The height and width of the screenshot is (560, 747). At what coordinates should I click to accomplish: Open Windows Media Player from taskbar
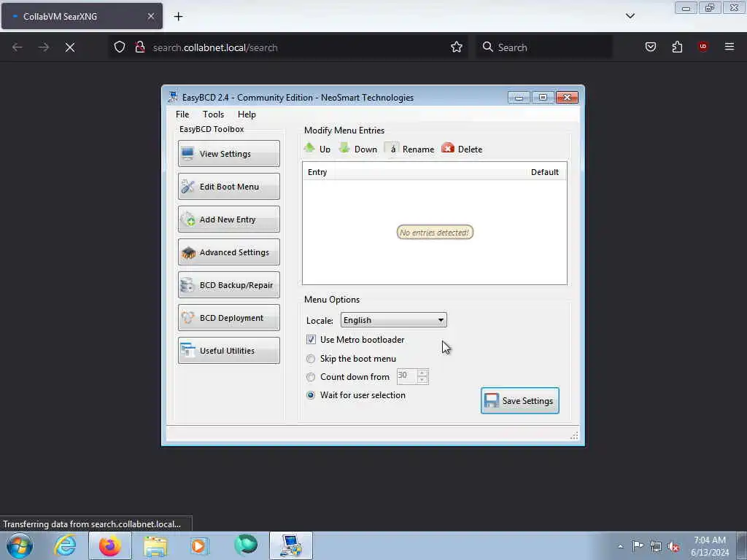point(200,545)
